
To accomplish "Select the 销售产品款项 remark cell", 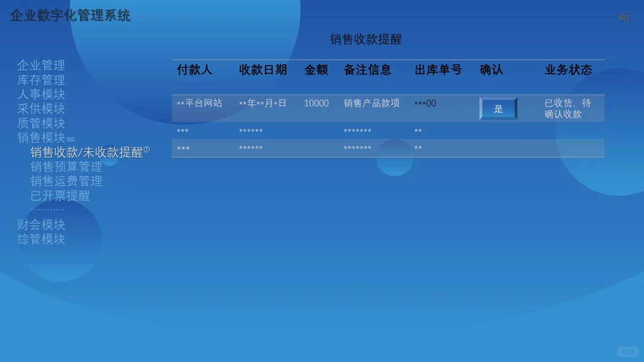I will click(372, 103).
